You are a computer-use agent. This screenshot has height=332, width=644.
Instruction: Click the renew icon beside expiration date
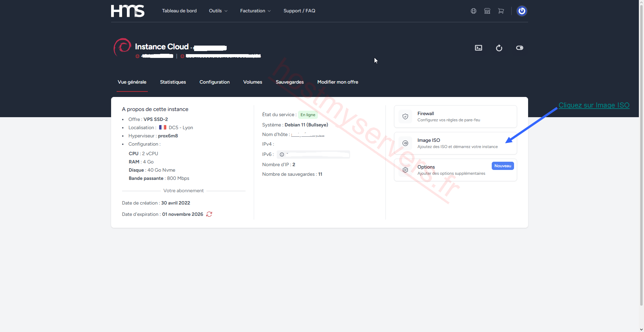pyautogui.click(x=209, y=214)
